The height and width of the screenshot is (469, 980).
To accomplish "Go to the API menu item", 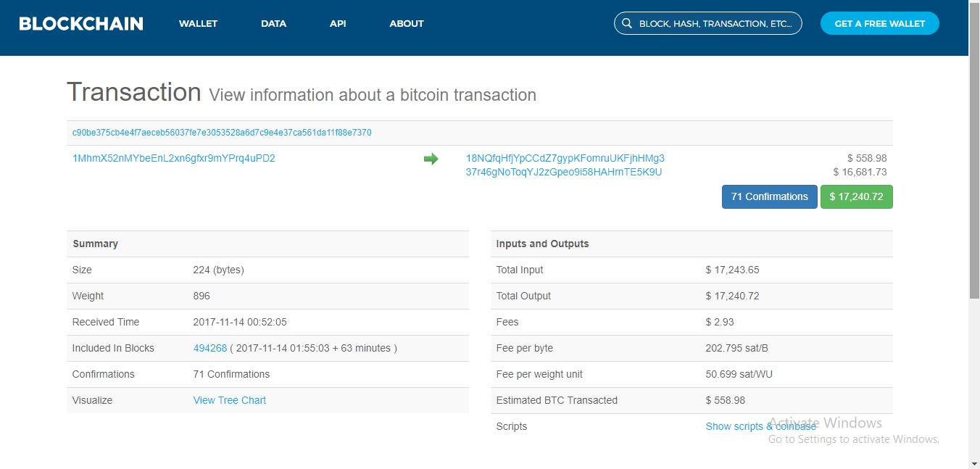I will [x=338, y=23].
